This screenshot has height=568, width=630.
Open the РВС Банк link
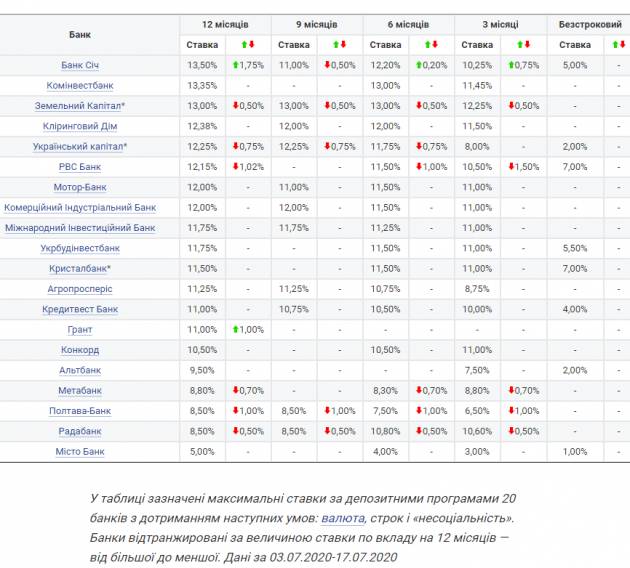80,167
